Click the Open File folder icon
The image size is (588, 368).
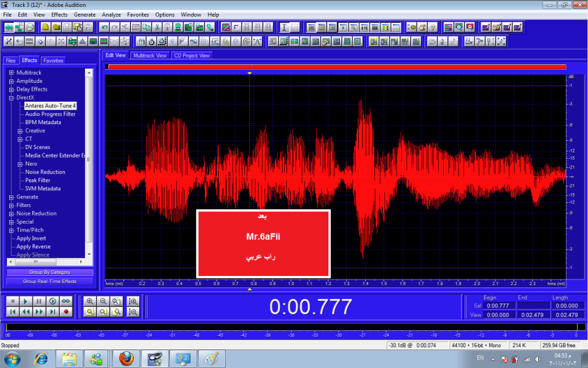pos(56,27)
